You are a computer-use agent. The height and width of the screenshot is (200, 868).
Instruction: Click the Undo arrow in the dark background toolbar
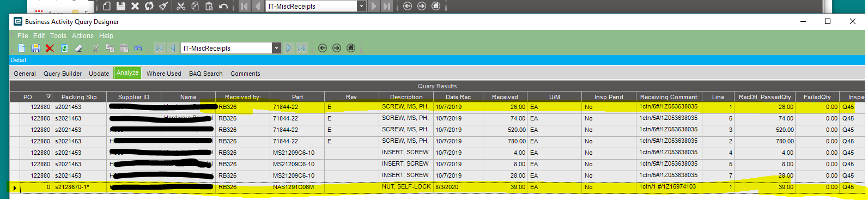tap(223, 6)
